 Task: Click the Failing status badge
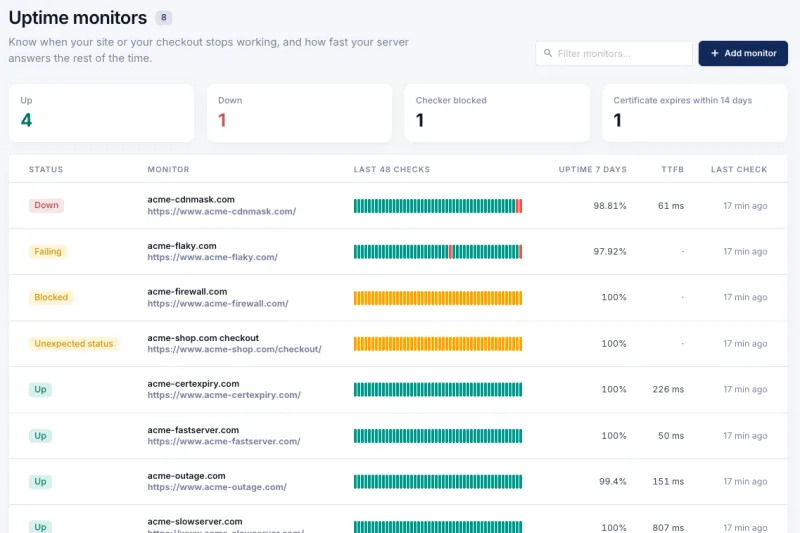(48, 251)
